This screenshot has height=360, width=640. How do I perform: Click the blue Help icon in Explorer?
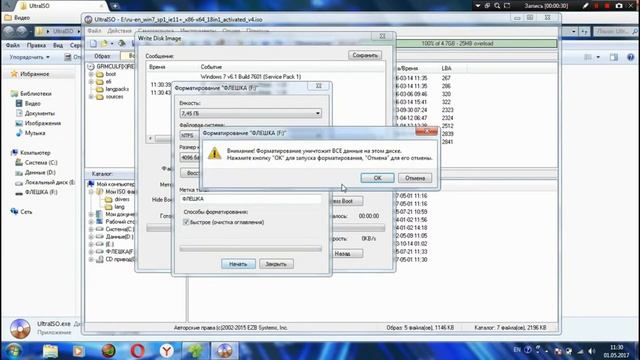coord(630,57)
